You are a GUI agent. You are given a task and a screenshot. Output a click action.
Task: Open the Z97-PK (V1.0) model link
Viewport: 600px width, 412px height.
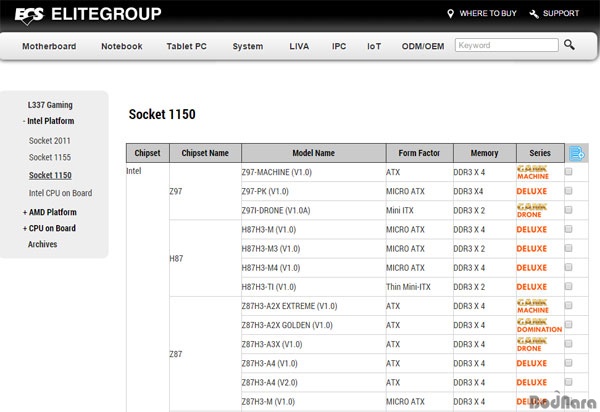(x=265, y=191)
